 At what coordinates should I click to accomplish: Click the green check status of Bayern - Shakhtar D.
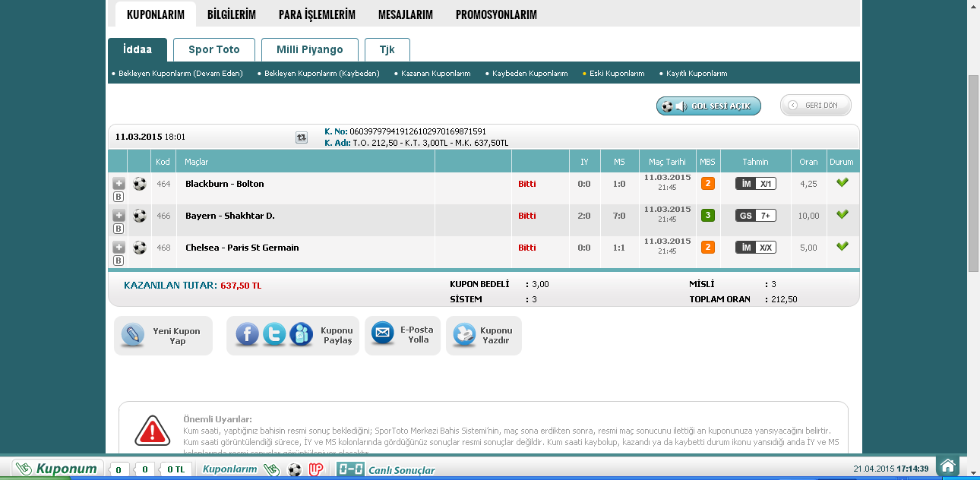(842, 214)
